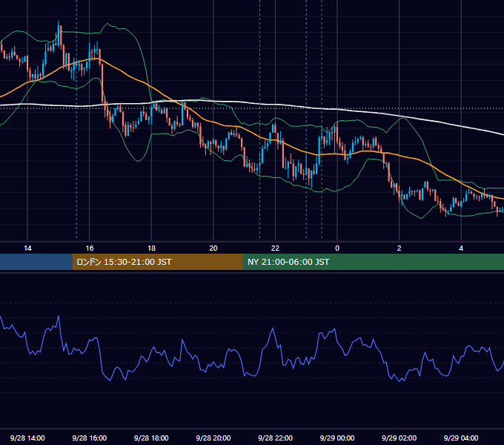Screen dimensions: 504x445
Task: Click hour label 18 on price chart axis
Action: point(151,248)
